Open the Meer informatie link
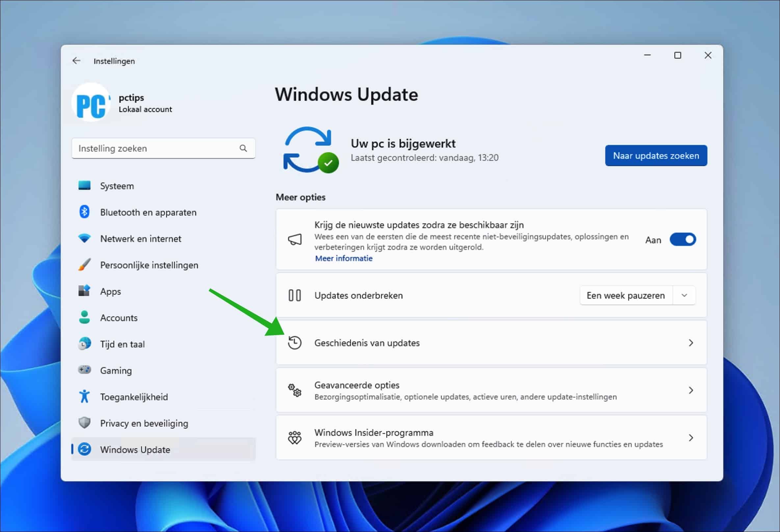This screenshot has height=532, width=780. [344, 258]
